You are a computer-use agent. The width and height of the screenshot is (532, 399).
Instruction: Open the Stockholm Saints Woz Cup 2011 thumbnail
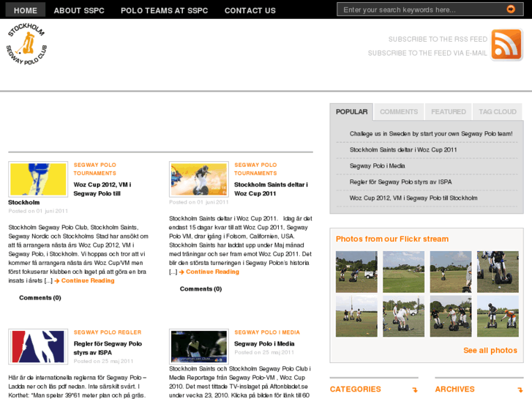point(199,179)
